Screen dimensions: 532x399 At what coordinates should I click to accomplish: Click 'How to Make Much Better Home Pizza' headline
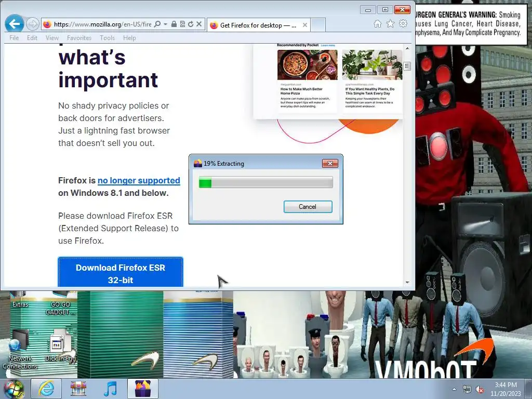pyautogui.click(x=301, y=91)
